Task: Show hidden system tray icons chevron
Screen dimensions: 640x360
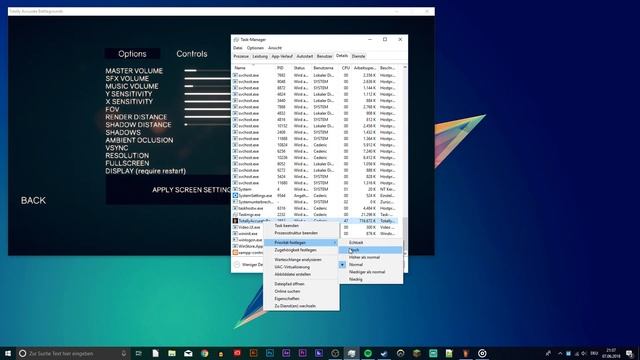Action: 560,353
